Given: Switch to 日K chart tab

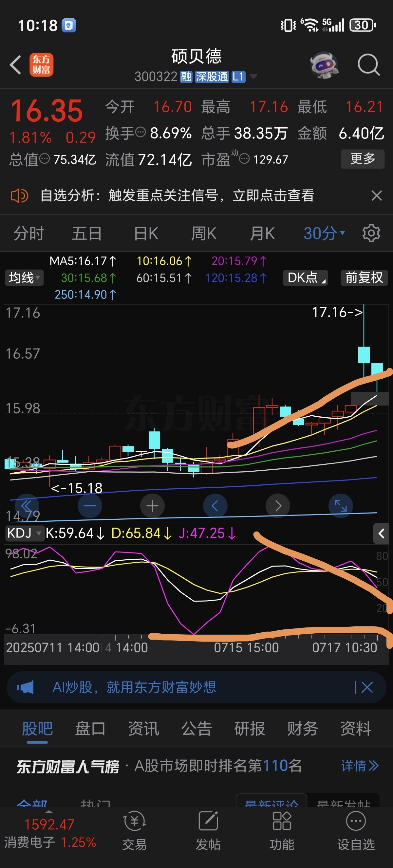Looking at the screenshot, I should click(x=146, y=233).
